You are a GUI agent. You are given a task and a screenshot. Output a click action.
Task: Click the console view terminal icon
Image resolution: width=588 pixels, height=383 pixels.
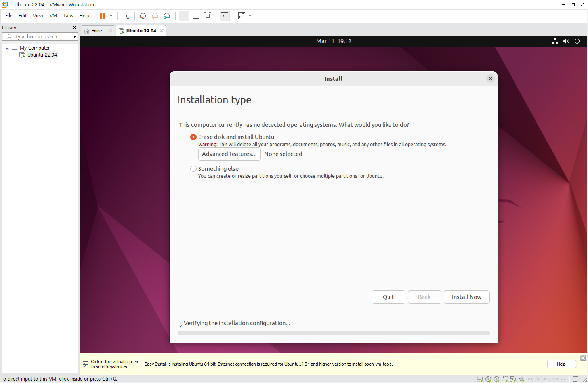(225, 16)
